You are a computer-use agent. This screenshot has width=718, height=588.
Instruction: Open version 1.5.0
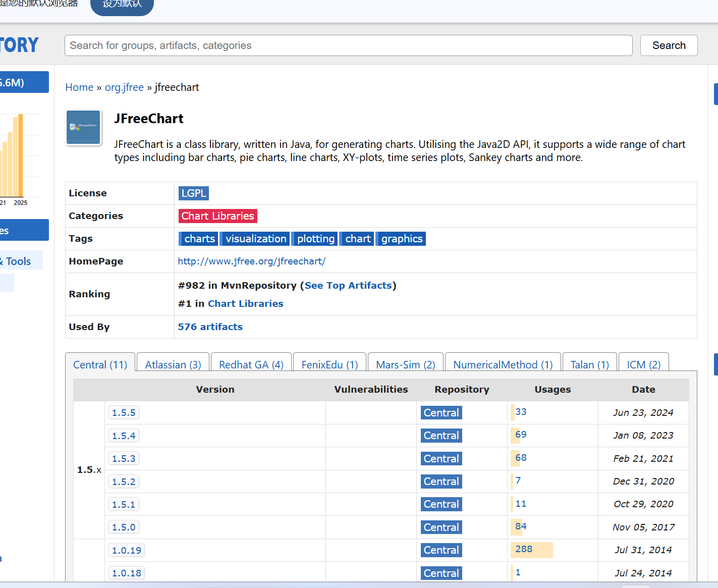point(124,527)
